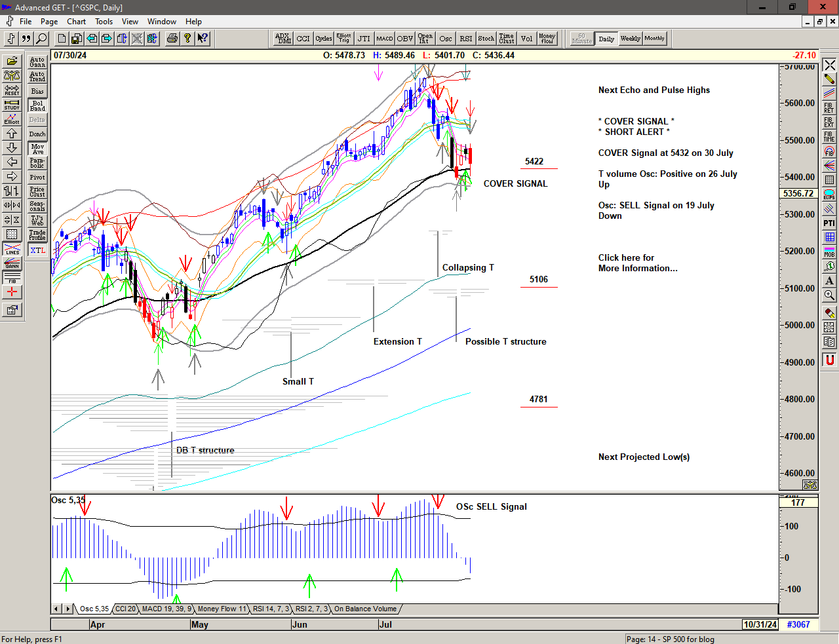Click the Elliott wave tool icon

coord(12,119)
